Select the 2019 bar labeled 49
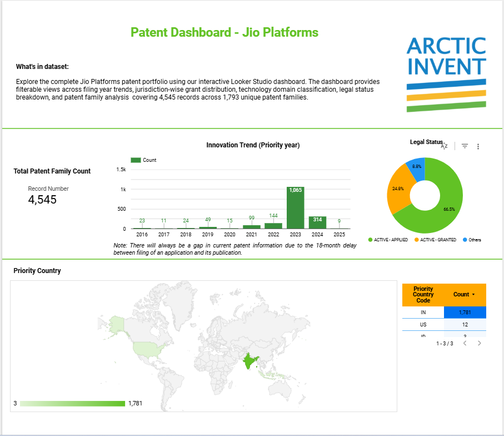Image resolution: width=504 pixels, height=436 pixels. tap(208, 228)
